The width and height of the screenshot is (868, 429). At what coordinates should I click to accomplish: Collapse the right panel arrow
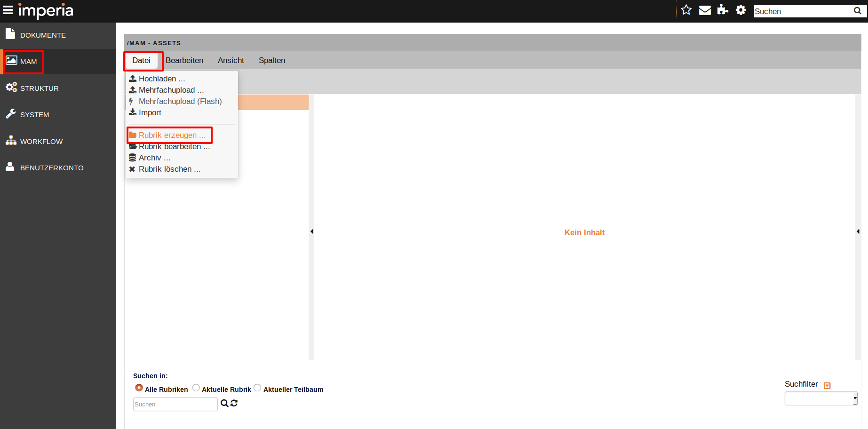858,231
